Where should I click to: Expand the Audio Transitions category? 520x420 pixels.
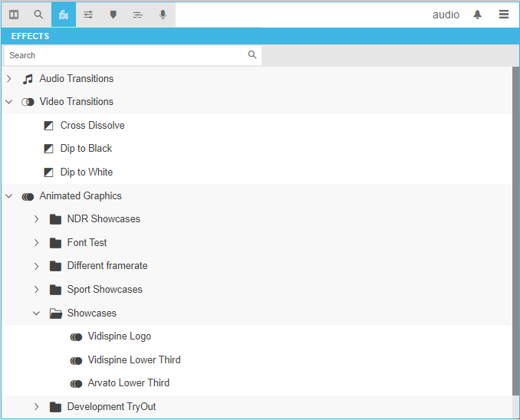click(9, 79)
